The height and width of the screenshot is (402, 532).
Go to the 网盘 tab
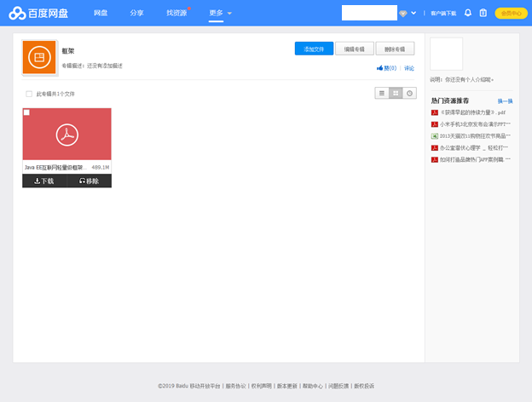[101, 13]
